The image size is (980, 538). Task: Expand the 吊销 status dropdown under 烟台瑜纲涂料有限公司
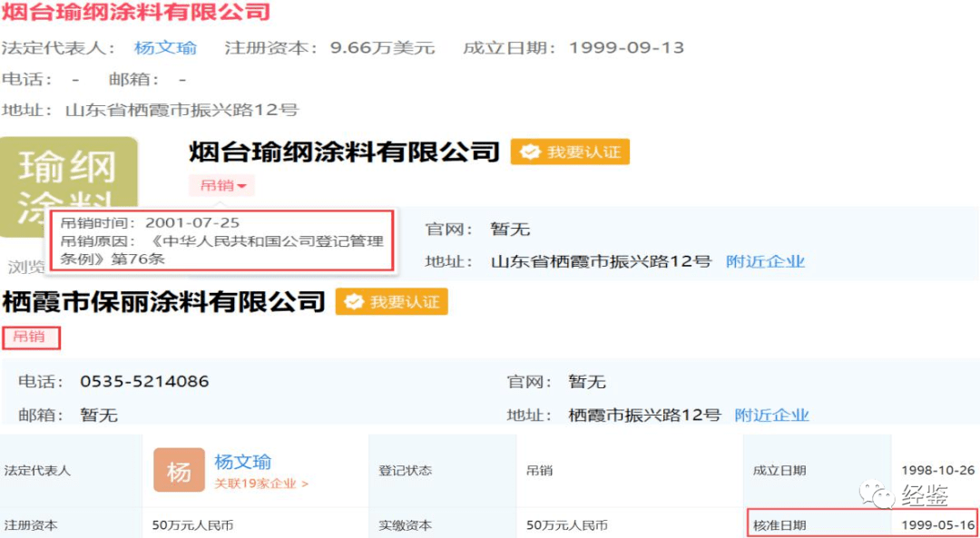222,186
